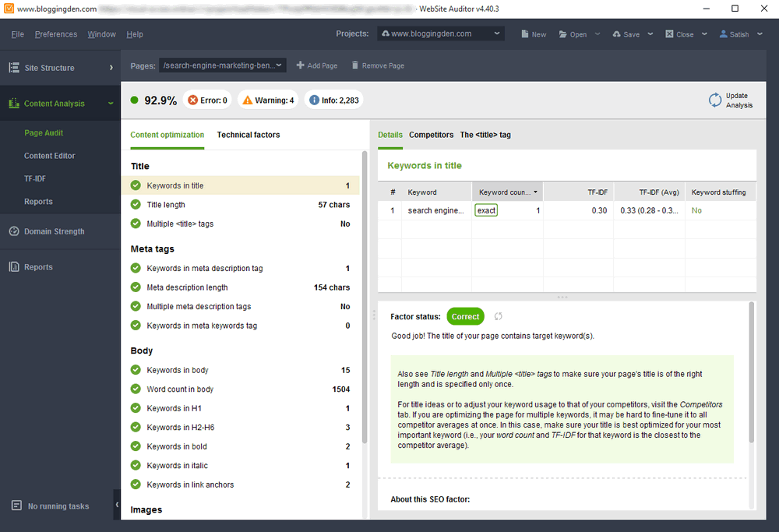Open the Projects dropdown for www.bloggingden.com
Image resolution: width=779 pixels, height=532 pixels.
(440, 33)
